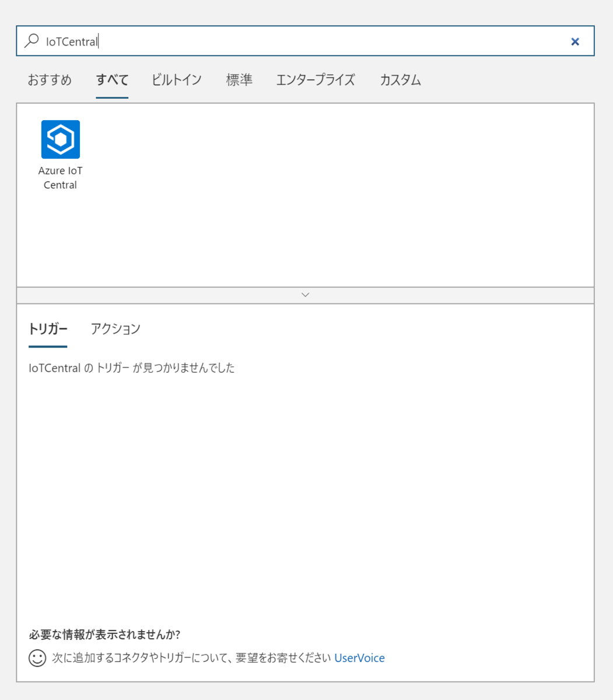The height and width of the screenshot is (700, 613).
Task: Click the 'IoTCentral のトリガーが見つかりませんでした' message
Action: [132, 368]
